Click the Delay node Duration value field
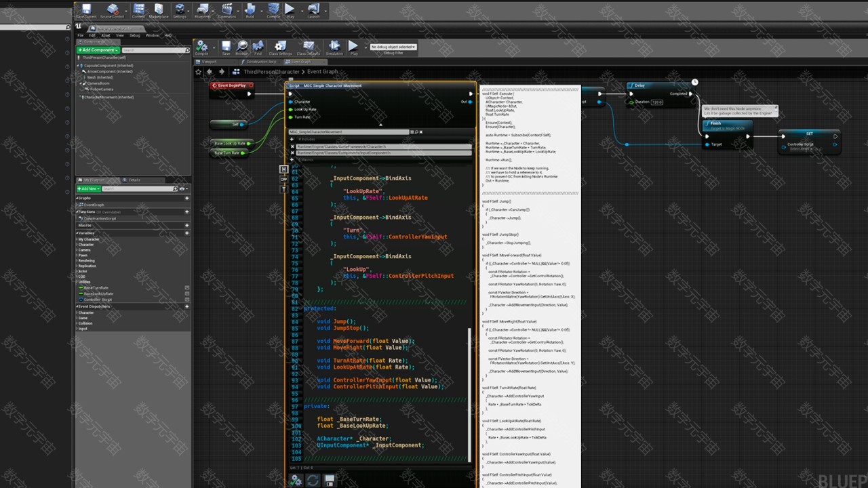The image size is (868, 488). tap(656, 102)
